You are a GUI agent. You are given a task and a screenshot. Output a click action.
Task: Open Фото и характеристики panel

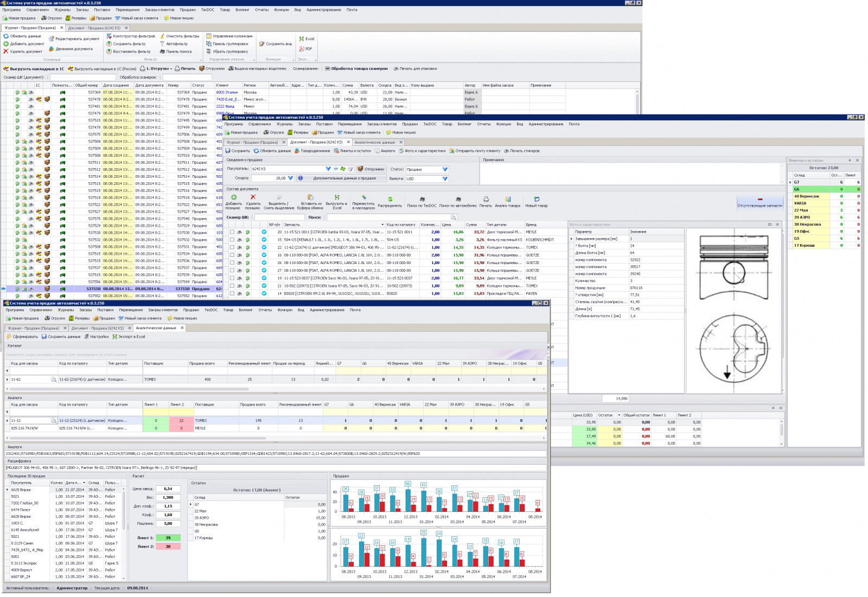[x=422, y=151]
